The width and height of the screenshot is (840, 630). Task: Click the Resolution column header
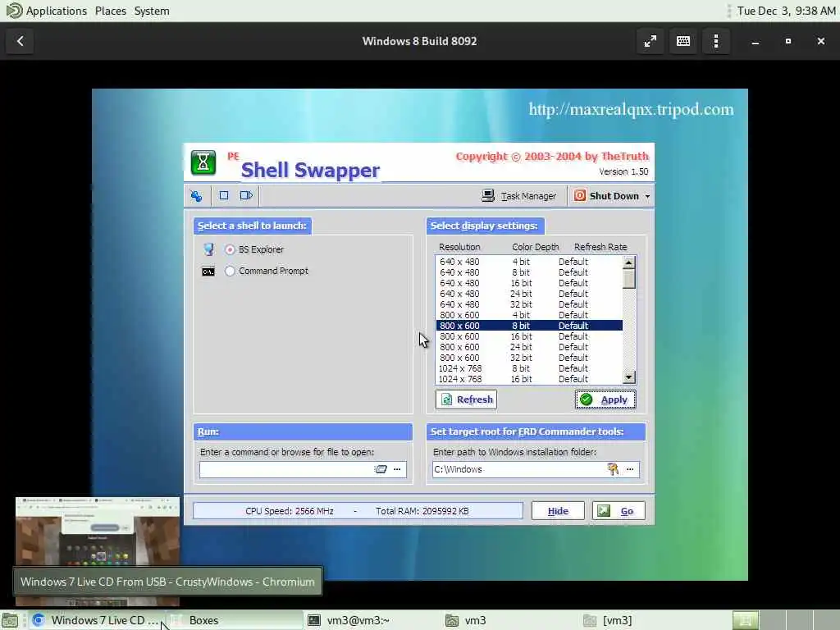coord(459,247)
